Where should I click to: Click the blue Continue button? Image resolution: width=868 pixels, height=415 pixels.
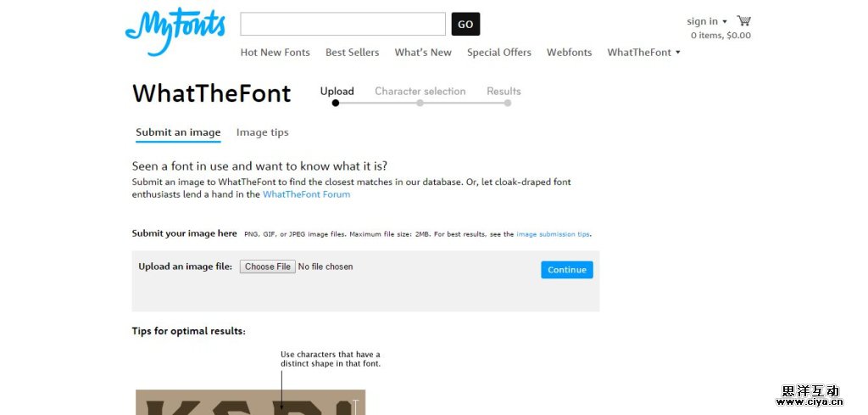pyautogui.click(x=567, y=270)
